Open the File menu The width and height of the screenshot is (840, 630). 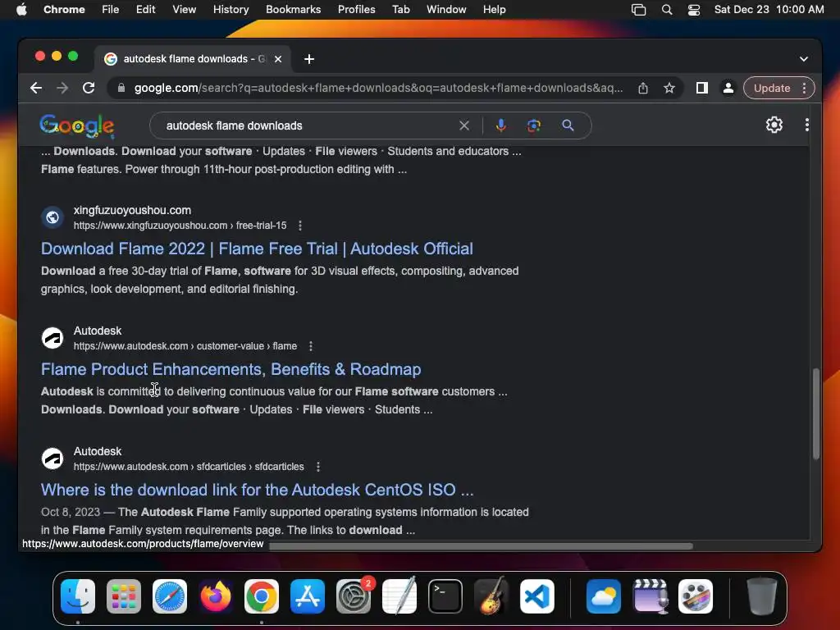pos(111,9)
